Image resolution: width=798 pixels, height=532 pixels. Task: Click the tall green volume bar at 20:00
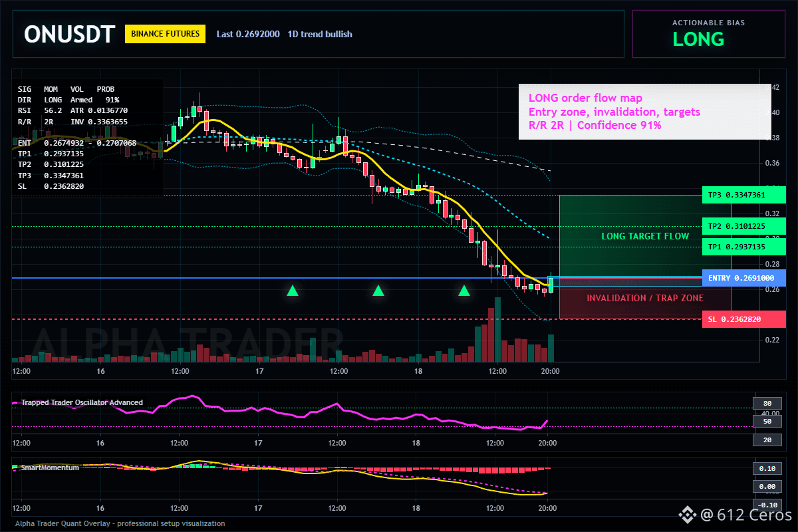551,348
